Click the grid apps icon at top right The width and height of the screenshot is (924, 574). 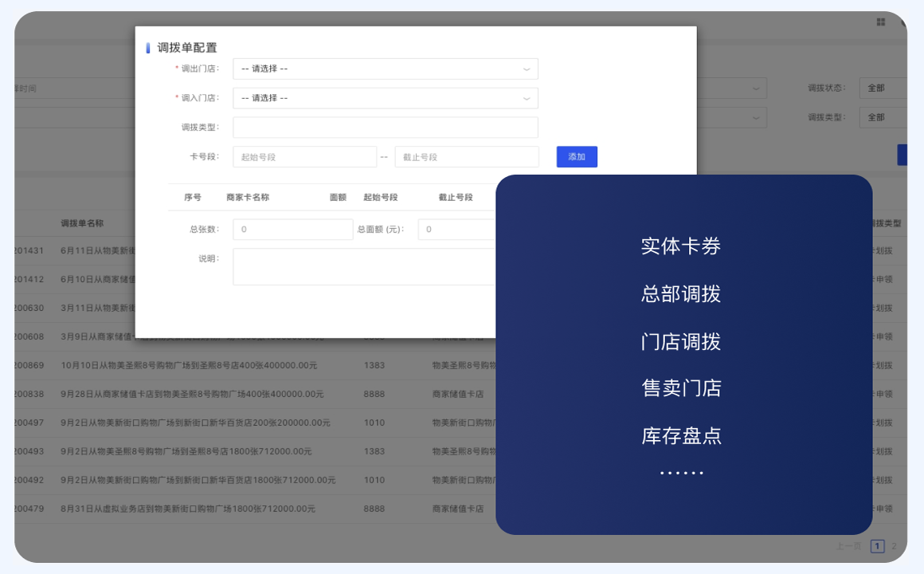coord(881,22)
